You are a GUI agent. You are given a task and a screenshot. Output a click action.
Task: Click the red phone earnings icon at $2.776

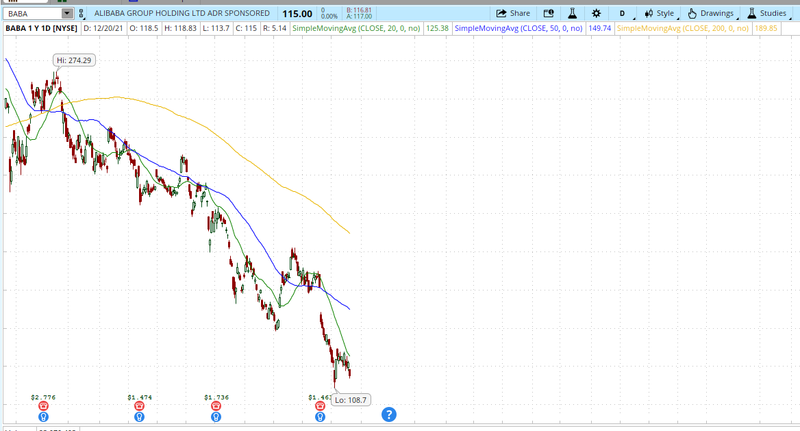(43, 406)
